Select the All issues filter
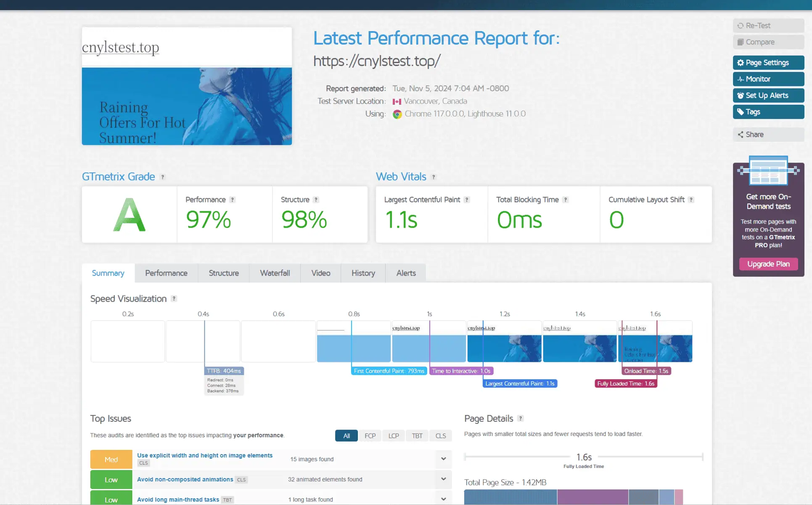Viewport: 812px width, 505px height. [x=346, y=436]
